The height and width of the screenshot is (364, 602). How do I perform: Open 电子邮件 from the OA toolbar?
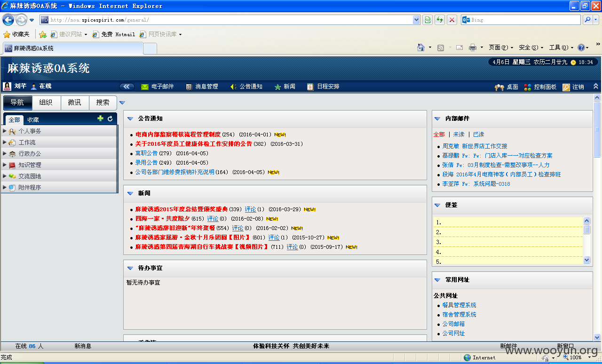158,87
